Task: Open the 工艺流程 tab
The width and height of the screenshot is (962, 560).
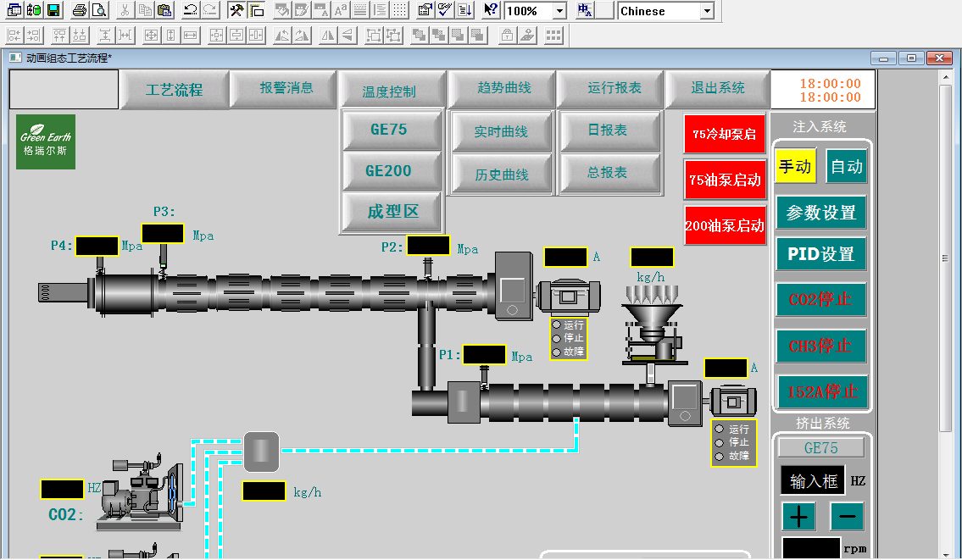Action: (x=174, y=90)
